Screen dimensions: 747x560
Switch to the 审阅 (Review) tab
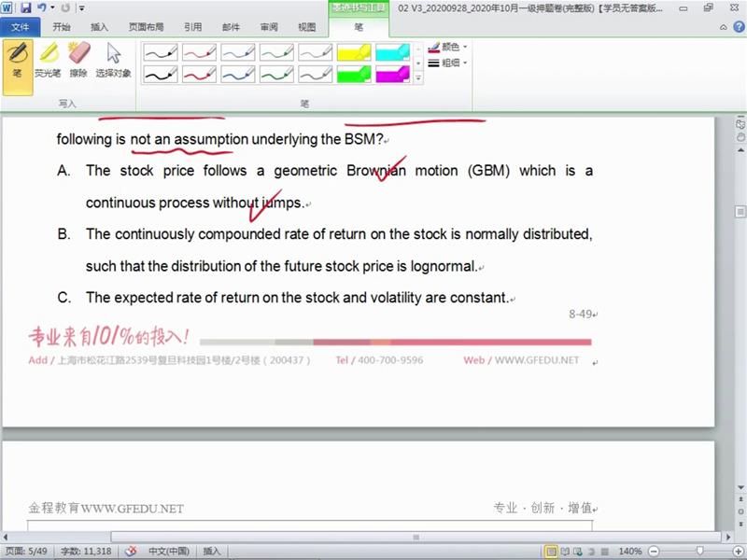tap(269, 27)
